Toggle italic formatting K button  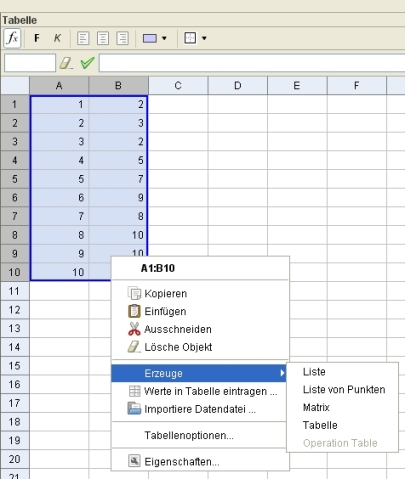(x=57, y=38)
